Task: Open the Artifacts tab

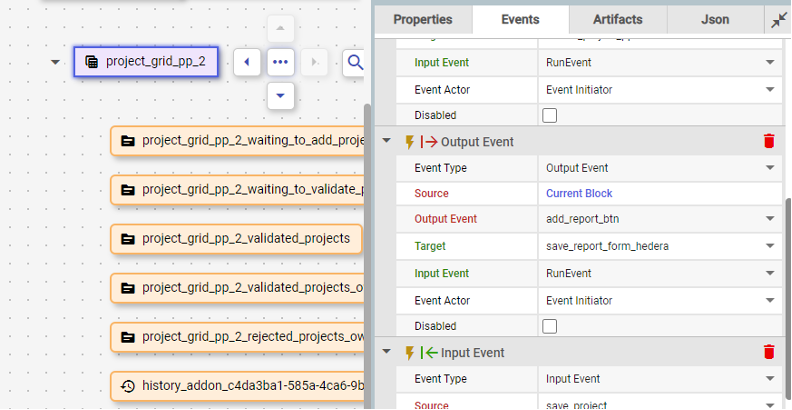Action: point(617,19)
